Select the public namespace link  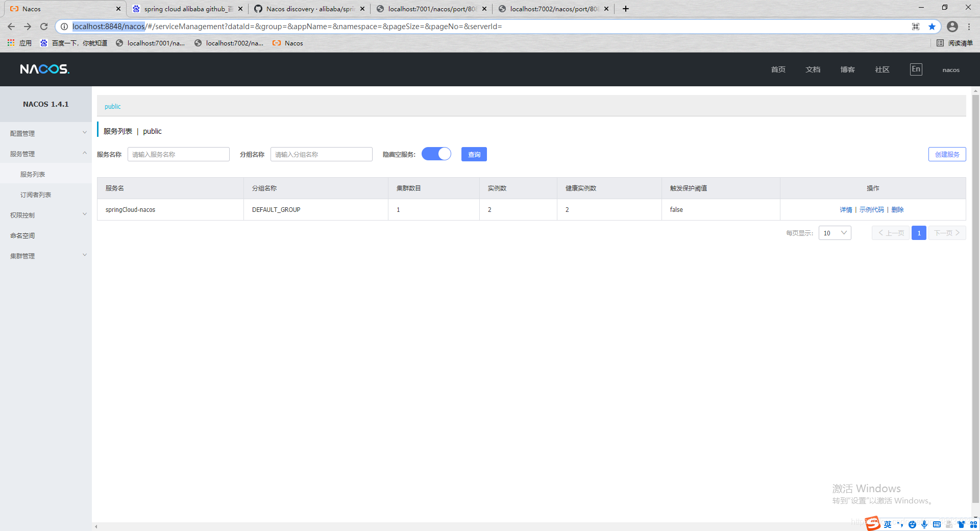[113, 106]
